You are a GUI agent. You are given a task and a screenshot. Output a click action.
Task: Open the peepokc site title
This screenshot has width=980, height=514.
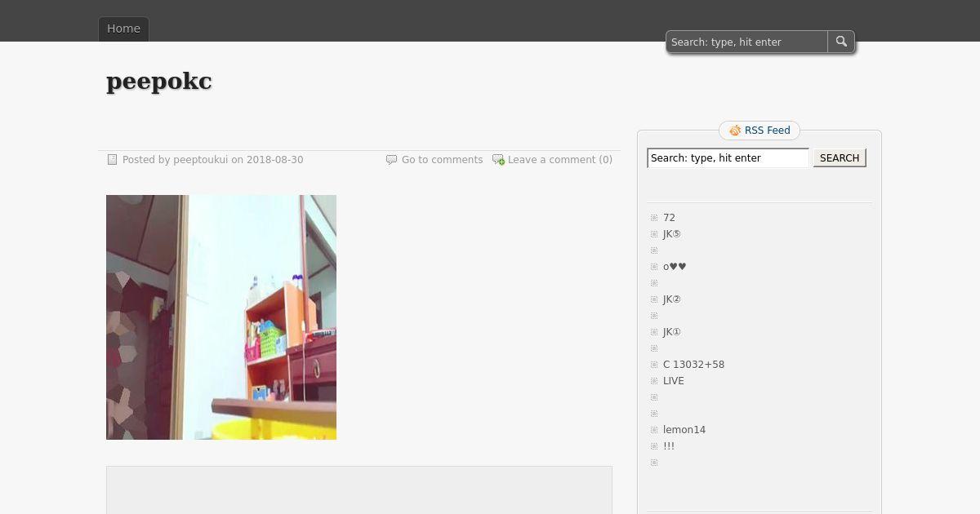click(x=159, y=81)
